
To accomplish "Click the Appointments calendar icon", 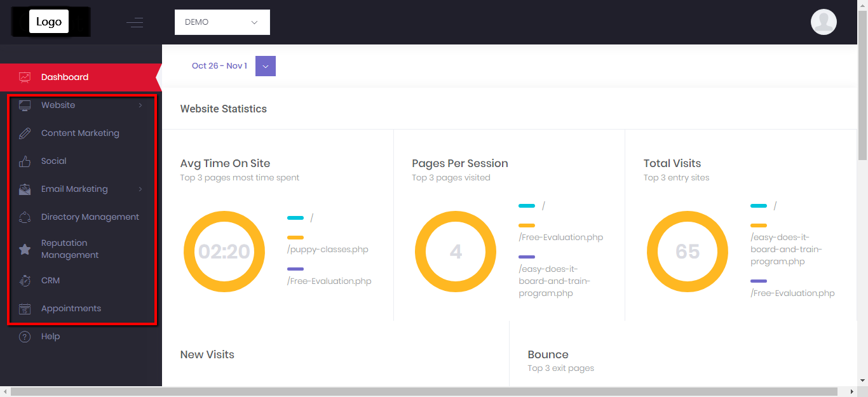I will click(25, 309).
